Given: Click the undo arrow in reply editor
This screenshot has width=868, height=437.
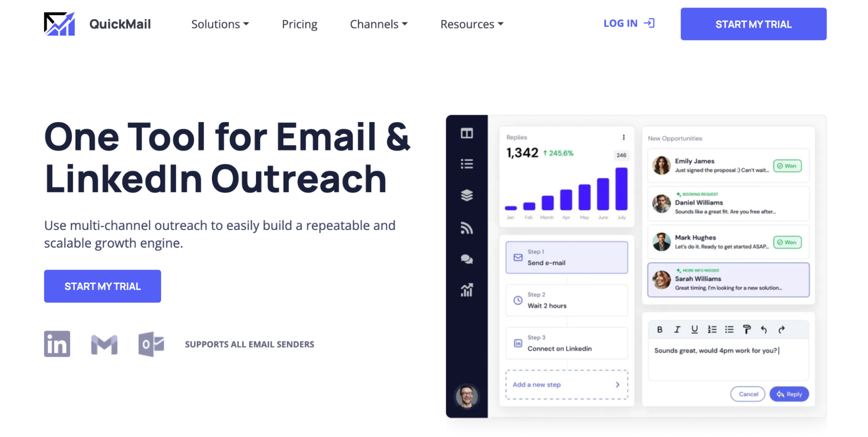Looking at the screenshot, I should coord(764,329).
